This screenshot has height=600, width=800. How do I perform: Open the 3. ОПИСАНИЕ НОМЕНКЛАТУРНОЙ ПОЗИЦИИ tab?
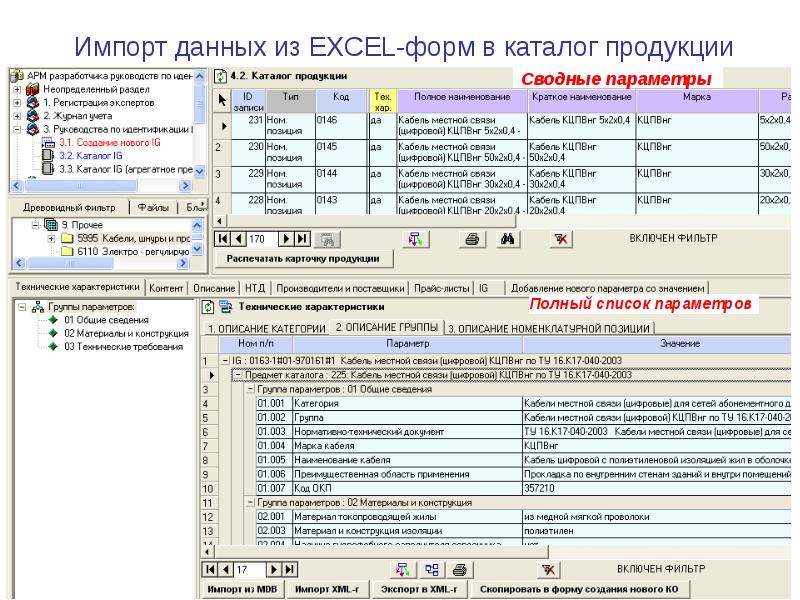[x=549, y=328]
